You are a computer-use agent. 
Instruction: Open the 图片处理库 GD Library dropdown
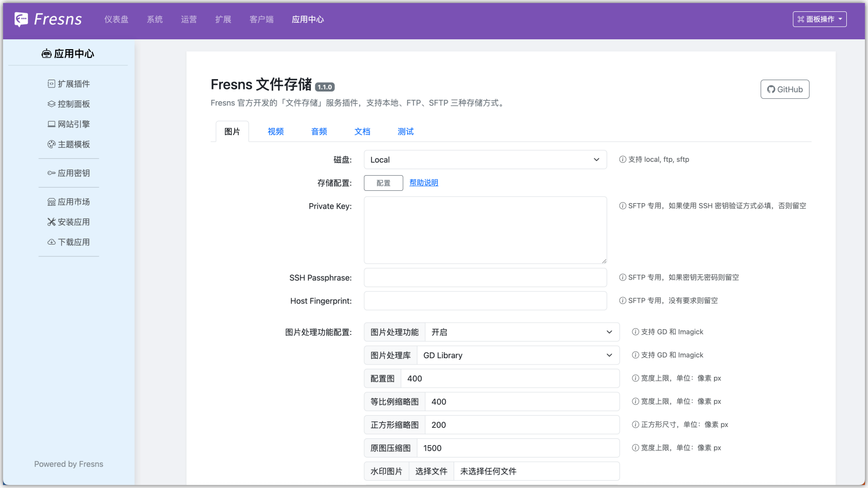(x=518, y=355)
